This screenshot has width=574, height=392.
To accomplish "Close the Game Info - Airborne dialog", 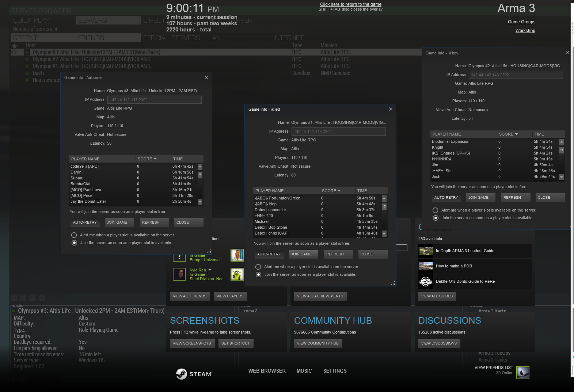I will click(x=206, y=77).
